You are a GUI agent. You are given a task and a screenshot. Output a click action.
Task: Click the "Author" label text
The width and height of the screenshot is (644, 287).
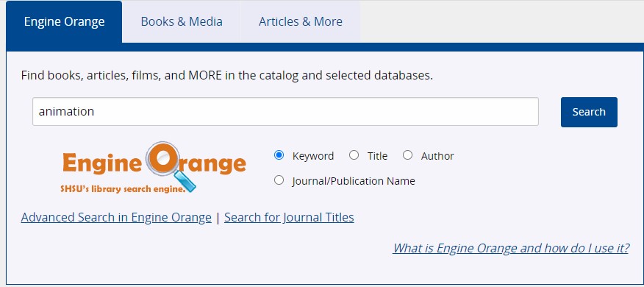(x=437, y=156)
